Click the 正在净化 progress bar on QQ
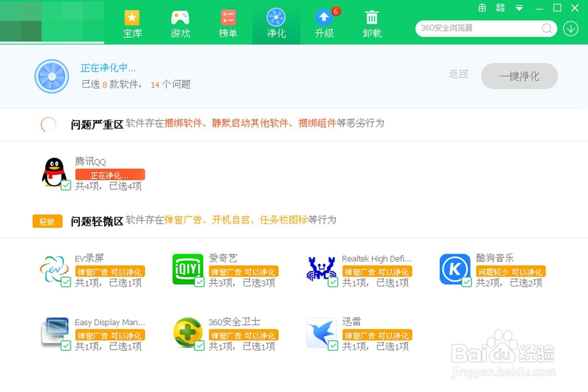588x392 pixels. pos(109,175)
